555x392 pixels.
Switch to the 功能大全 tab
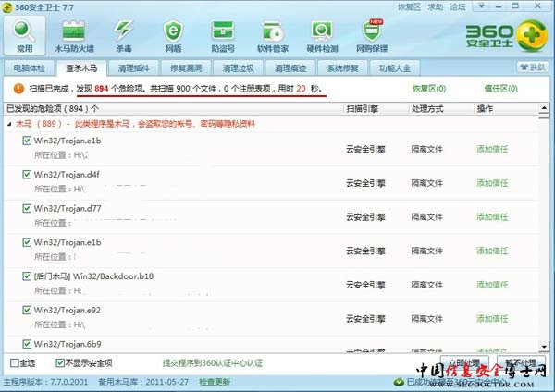(395, 67)
